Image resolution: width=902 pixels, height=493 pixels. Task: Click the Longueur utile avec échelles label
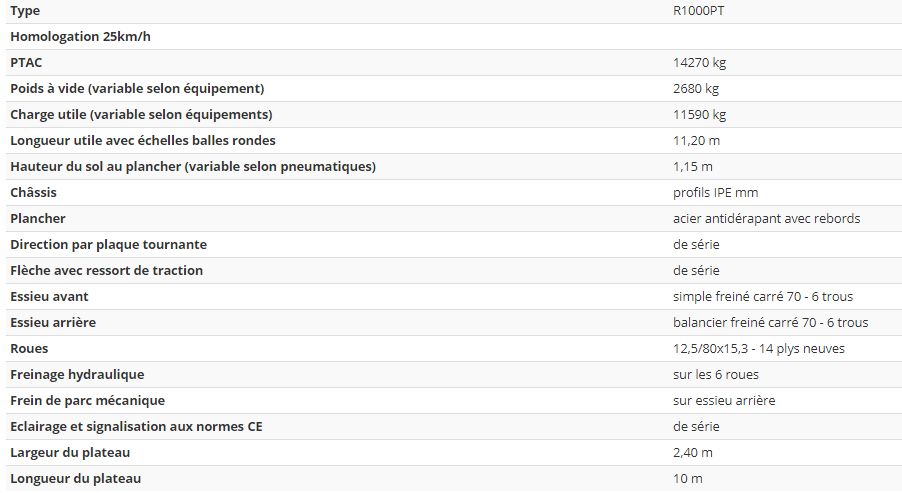(142, 140)
